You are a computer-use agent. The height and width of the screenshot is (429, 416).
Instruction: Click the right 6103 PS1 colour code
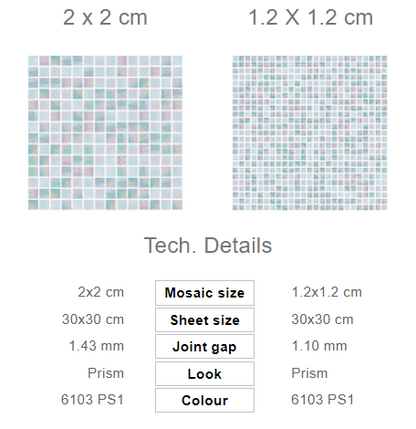coord(322,399)
